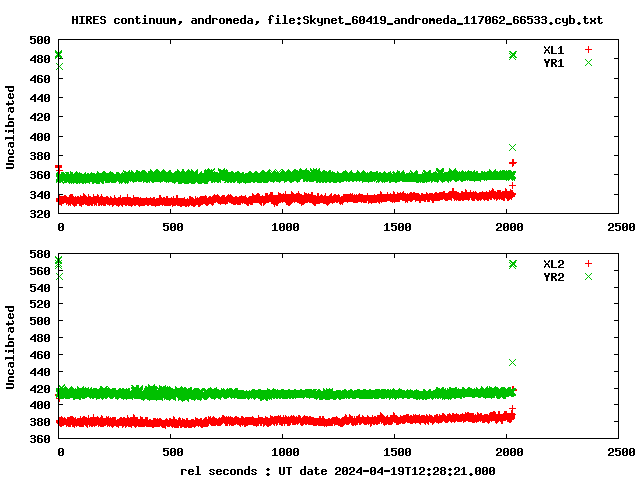
Task: Click the 1000 x-axis label under the top plot
Action: point(285,227)
